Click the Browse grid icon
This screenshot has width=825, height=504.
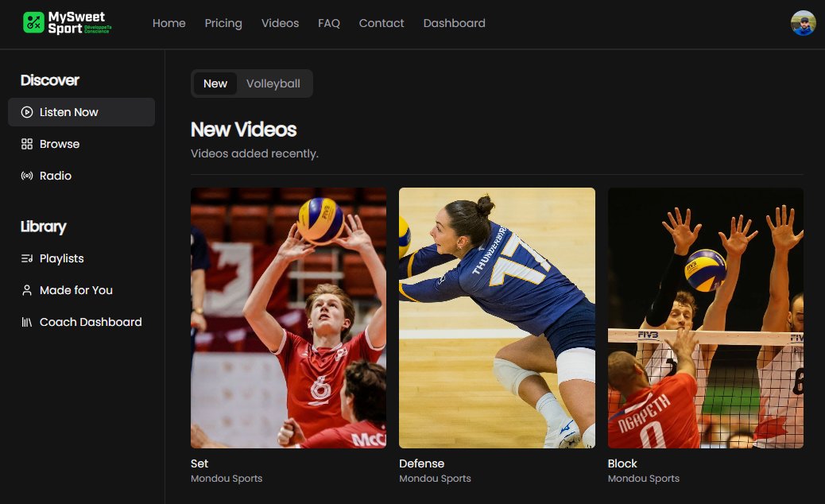pyautogui.click(x=27, y=144)
